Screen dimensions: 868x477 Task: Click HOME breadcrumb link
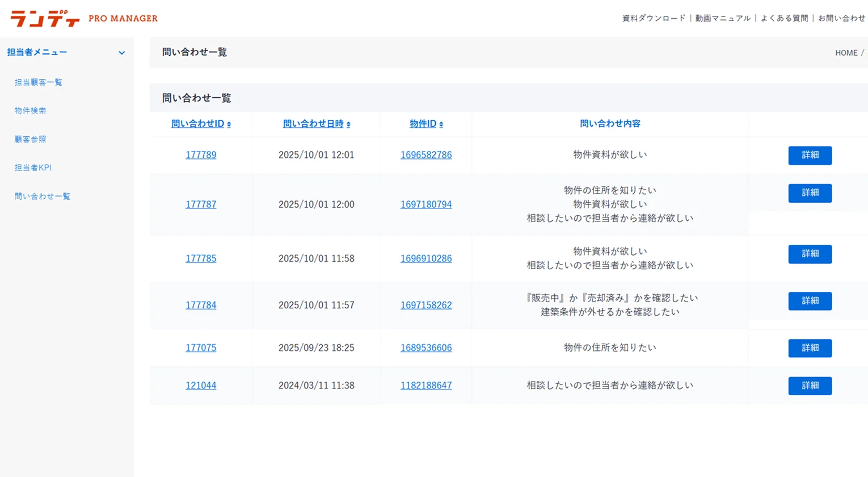click(x=846, y=53)
